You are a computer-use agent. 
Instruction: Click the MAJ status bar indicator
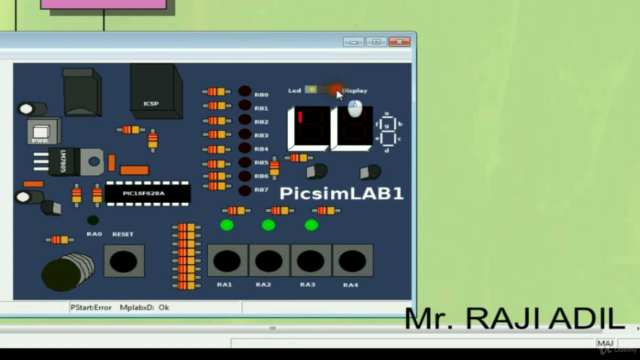click(605, 343)
